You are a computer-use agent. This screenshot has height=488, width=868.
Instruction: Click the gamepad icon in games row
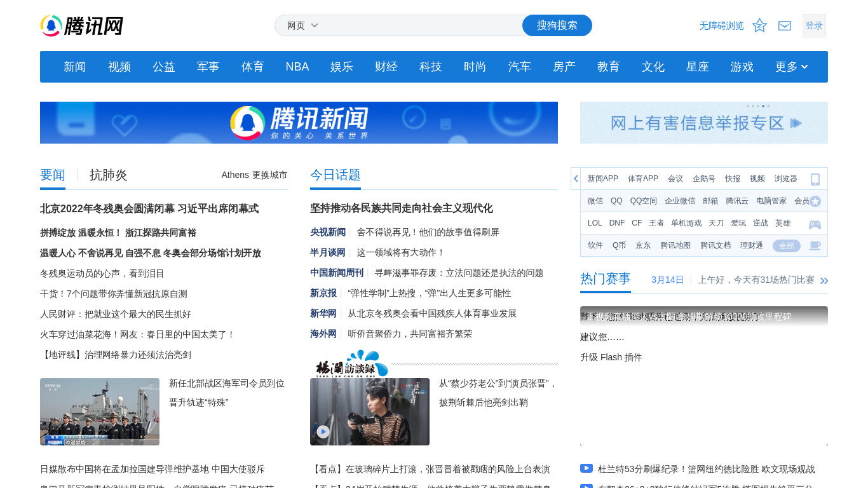tap(815, 224)
